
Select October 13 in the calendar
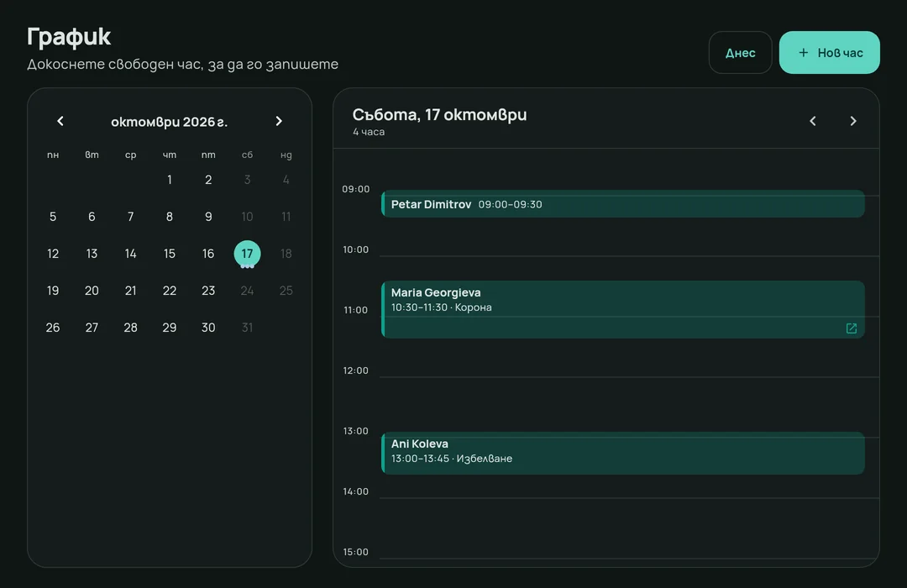coord(92,254)
